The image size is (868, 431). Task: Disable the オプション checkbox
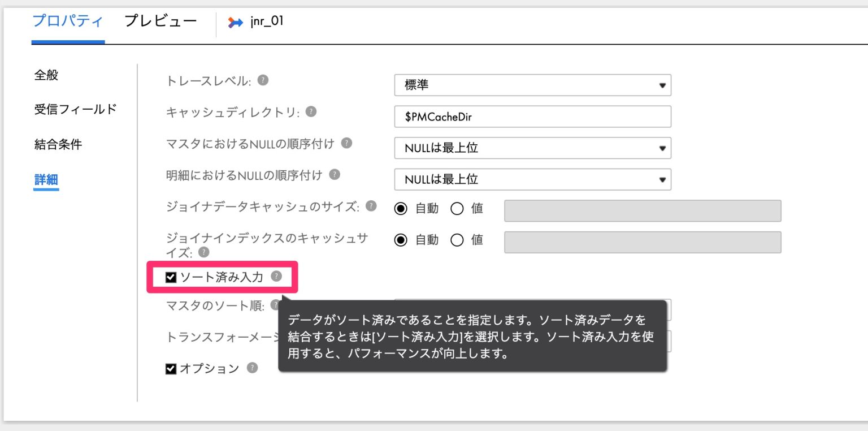coord(171,368)
